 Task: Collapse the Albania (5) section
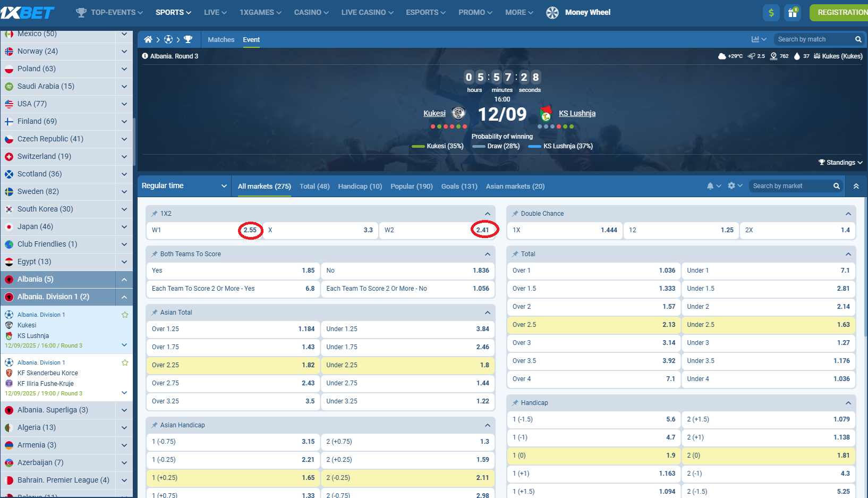pyautogui.click(x=124, y=279)
